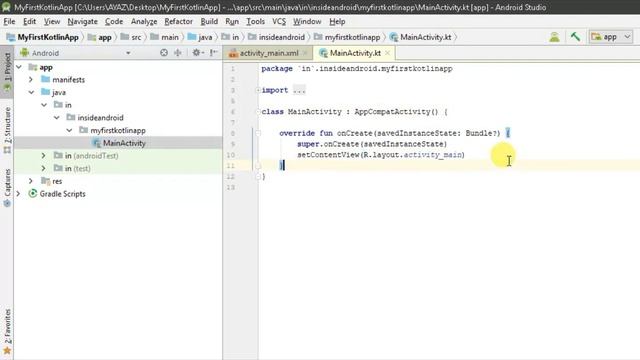Open the VCS menu

279,22
